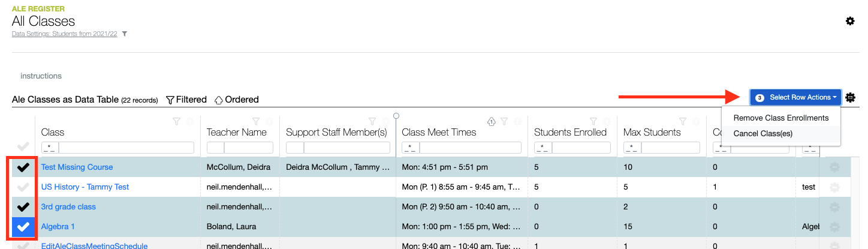Image resolution: width=868 pixels, height=249 pixels.
Task: Open the data table settings gear
Action: click(850, 97)
